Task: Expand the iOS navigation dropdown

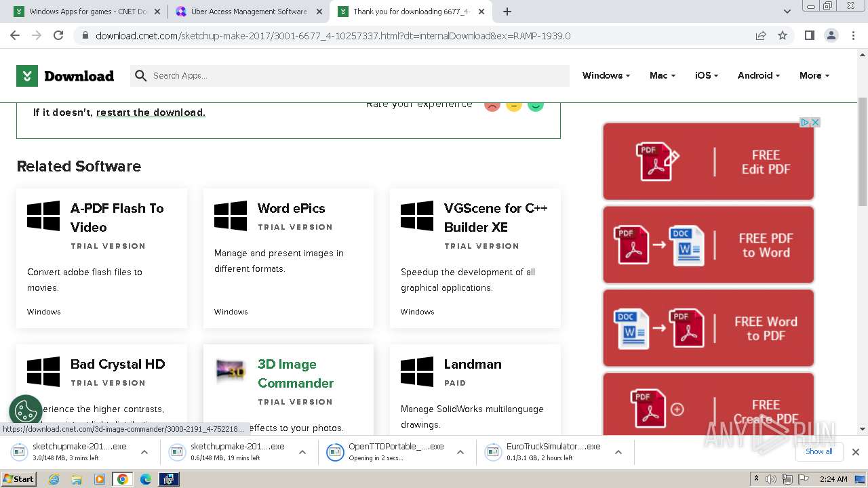Action: tap(707, 76)
